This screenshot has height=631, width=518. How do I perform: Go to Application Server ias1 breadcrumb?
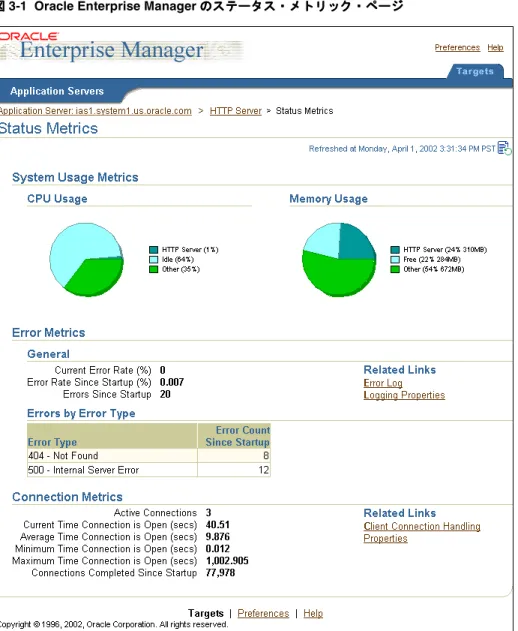95,111
